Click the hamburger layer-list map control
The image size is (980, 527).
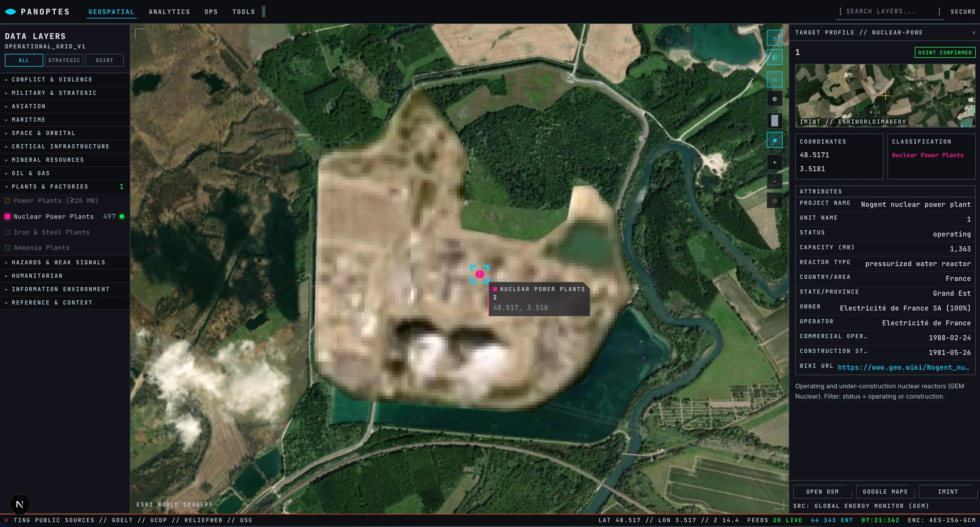click(x=774, y=38)
